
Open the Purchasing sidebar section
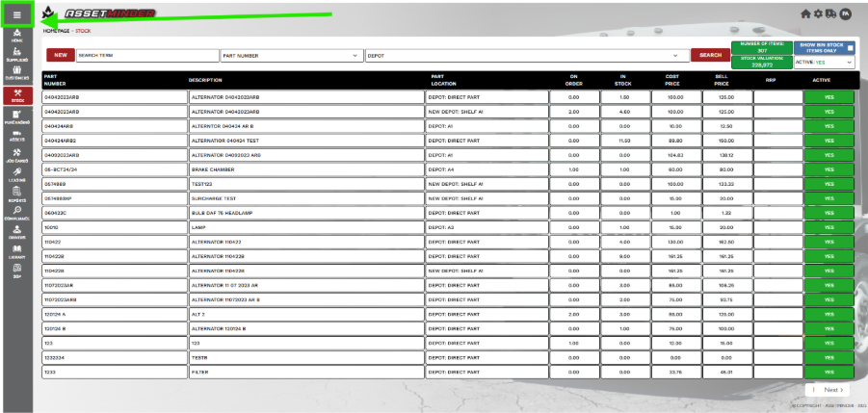[16, 116]
